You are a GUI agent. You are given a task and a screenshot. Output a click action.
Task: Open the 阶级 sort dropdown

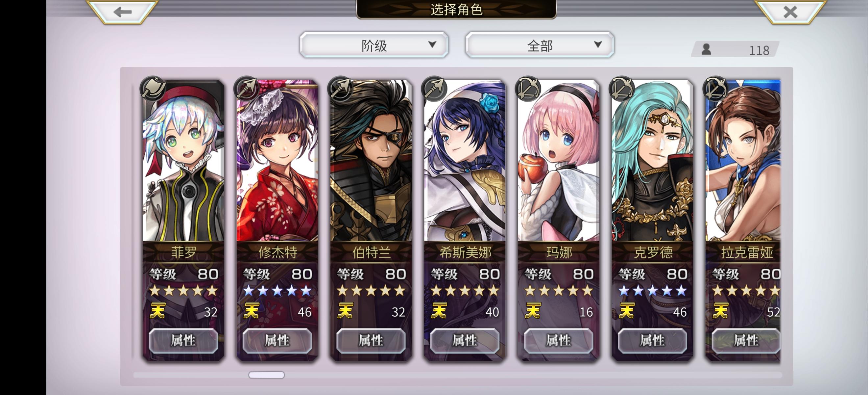tap(374, 45)
